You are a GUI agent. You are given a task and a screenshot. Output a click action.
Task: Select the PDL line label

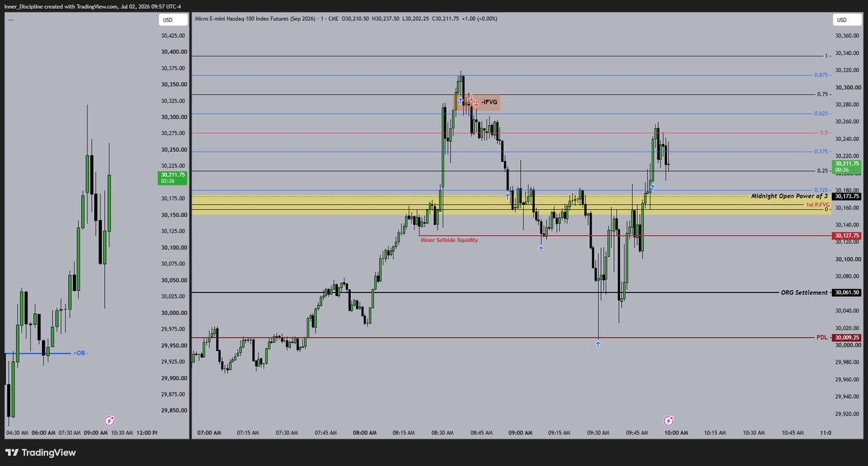click(x=822, y=337)
